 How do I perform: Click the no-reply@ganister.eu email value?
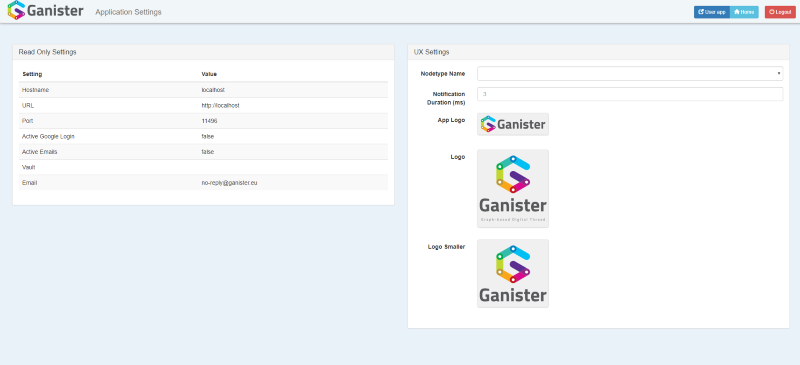229,182
